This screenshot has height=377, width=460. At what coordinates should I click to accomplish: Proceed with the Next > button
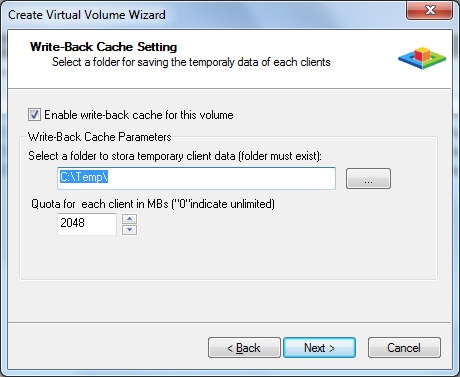319,348
